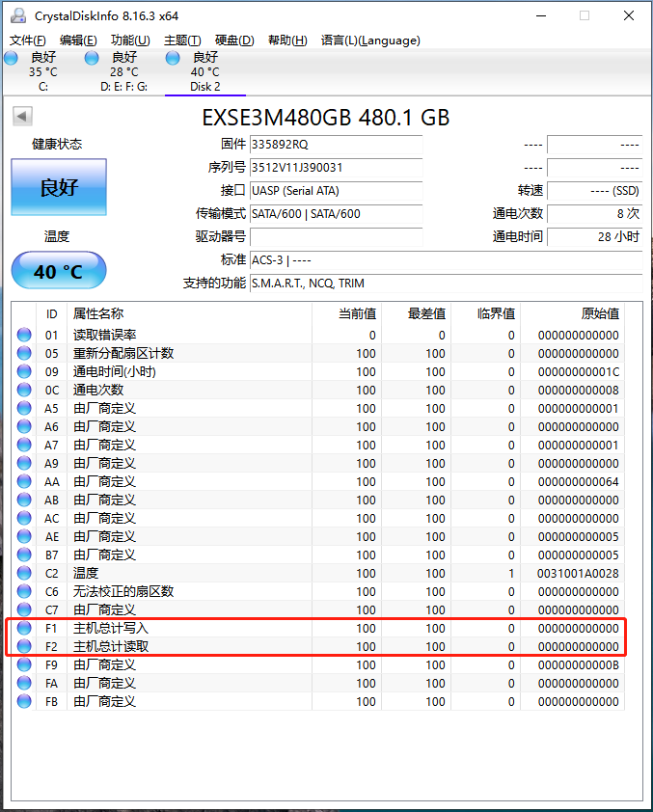
Task: Click status orb for row FB
Action: pos(24,701)
